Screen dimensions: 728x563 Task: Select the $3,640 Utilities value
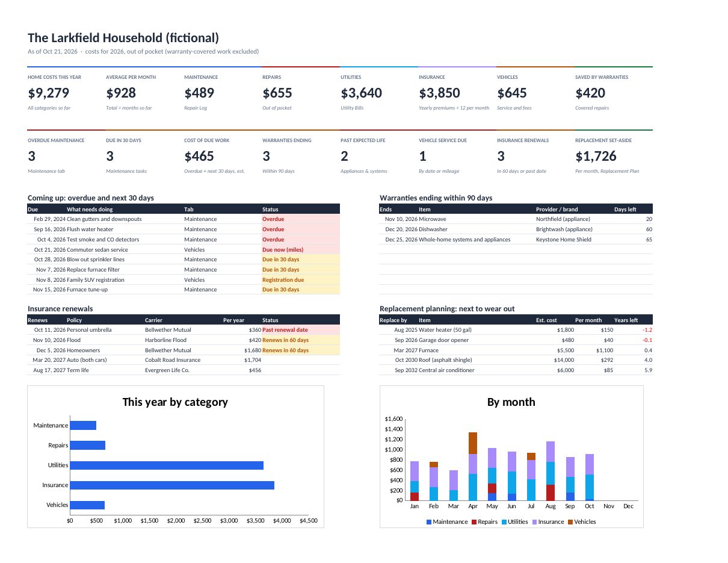point(361,93)
